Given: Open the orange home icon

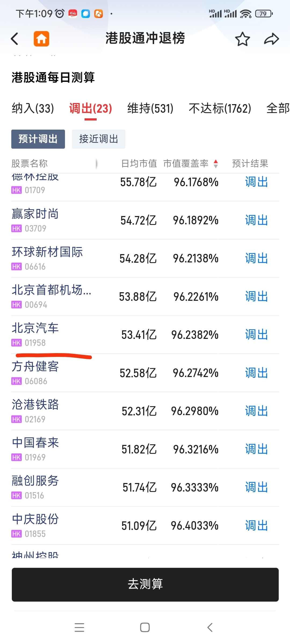Looking at the screenshot, I should 41,39.
